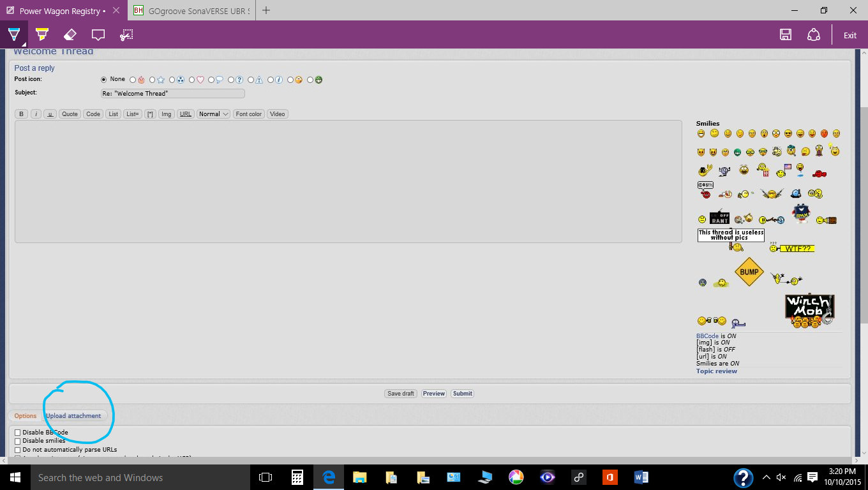This screenshot has width=868, height=490.
Task: Open Calculator from the taskbar
Action: pyautogui.click(x=297, y=477)
